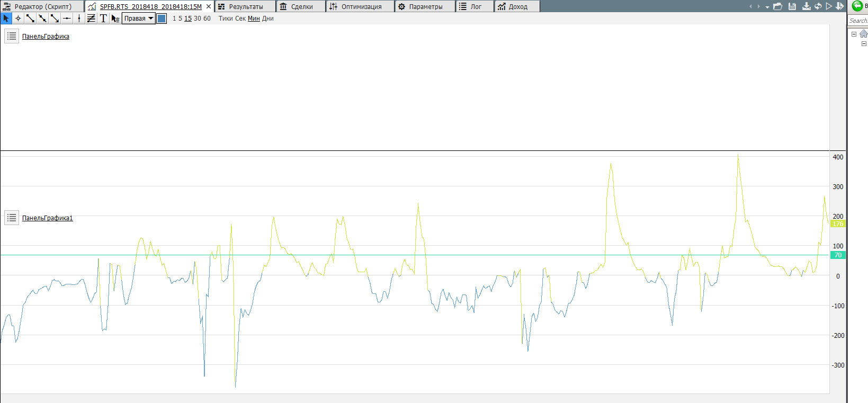This screenshot has width=868, height=403.
Task: Click the ПанельГрафика link
Action: pyautogui.click(x=46, y=37)
